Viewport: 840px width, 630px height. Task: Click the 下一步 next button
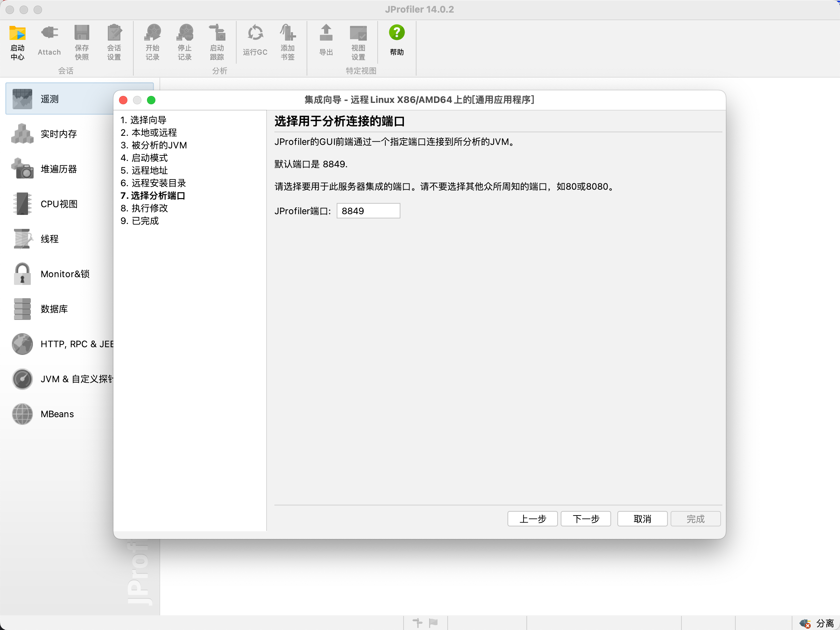pyautogui.click(x=586, y=519)
